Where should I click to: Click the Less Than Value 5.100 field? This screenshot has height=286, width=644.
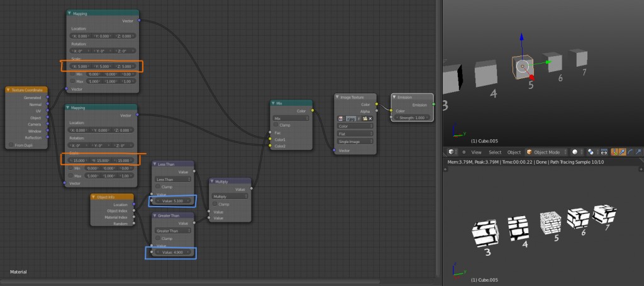click(172, 201)
